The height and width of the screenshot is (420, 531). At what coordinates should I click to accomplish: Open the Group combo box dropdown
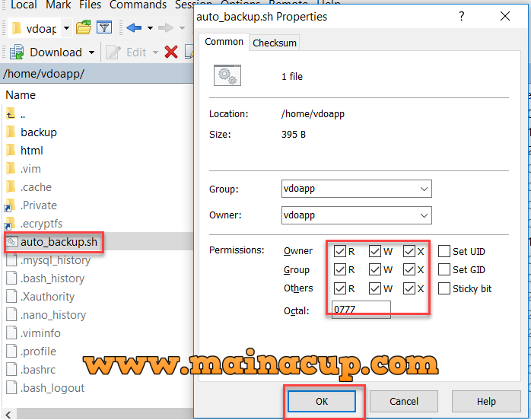(x=424, y=189)
